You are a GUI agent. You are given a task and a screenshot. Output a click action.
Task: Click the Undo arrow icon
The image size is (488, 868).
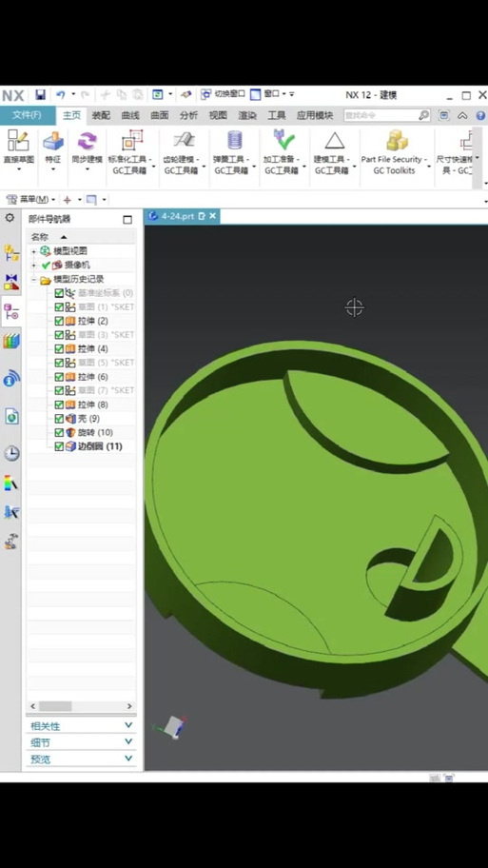pyautogui.click(x=60, y=94)
